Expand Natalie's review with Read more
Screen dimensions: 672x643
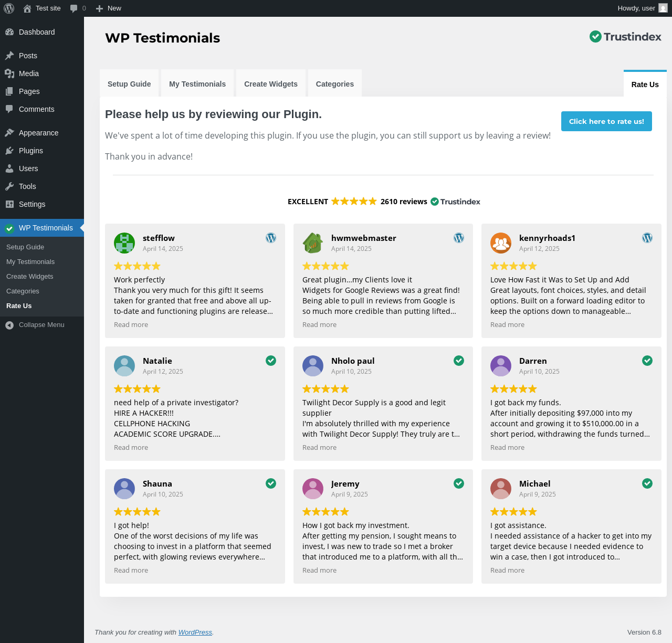(131, 448)
